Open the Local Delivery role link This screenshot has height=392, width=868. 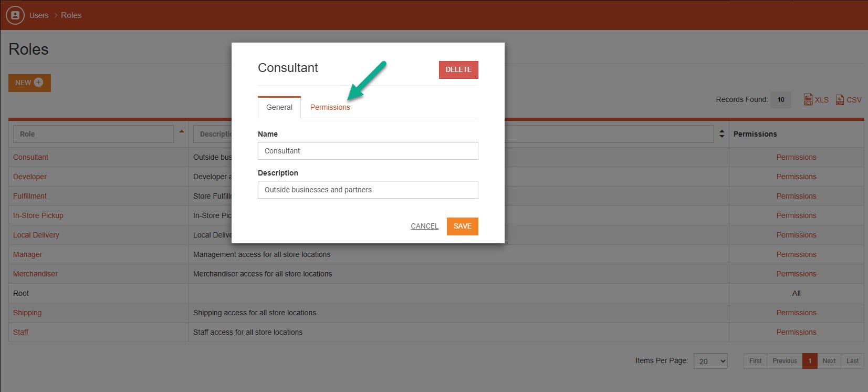pyautogui.click(x=36, y=235)
